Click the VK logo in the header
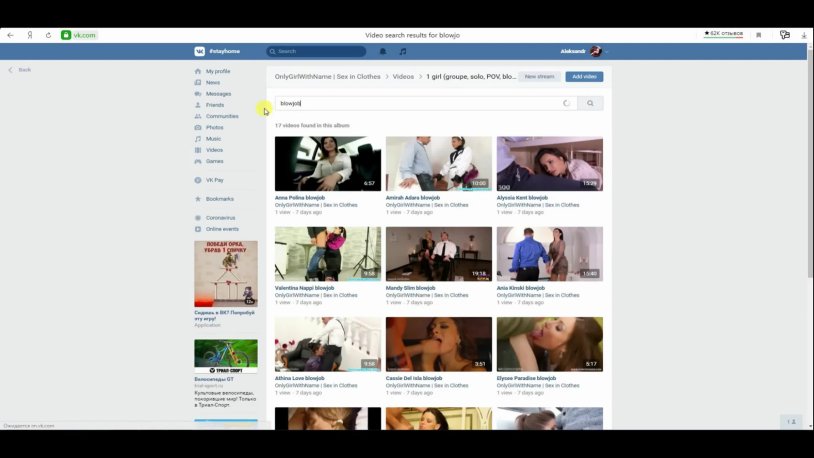This screenshot has height=458, width=814. (199, 51)
